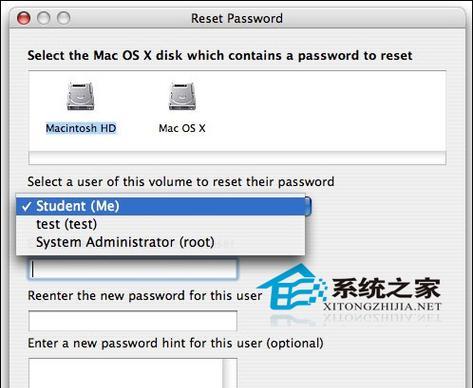The width and height of the screenshot is (473, 388).
Task: Click the user popup button arrow edge
Action: point(308,206)
